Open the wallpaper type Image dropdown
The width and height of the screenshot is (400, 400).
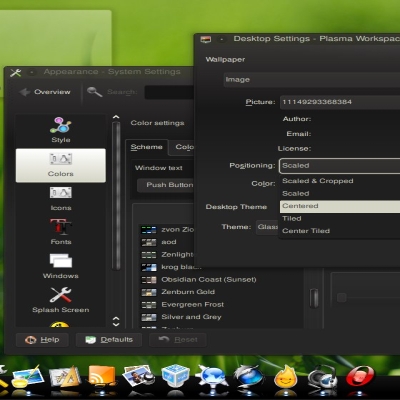coord(312,80)
